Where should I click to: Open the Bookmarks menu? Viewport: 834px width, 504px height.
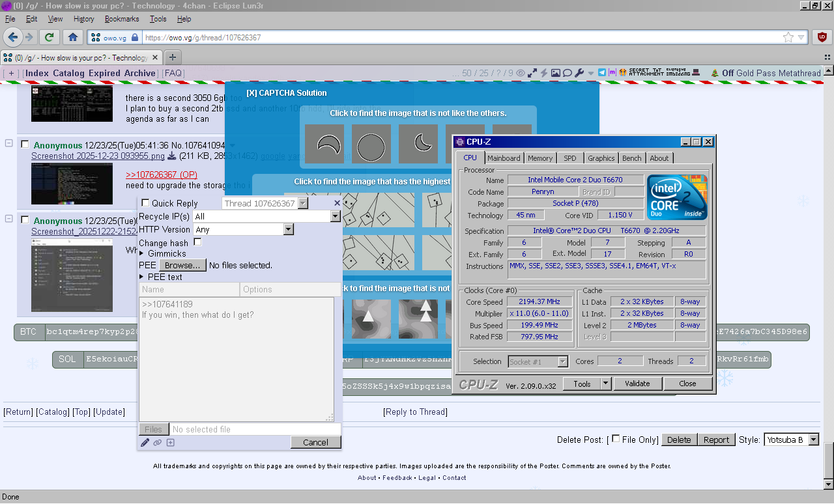[122, 19]
